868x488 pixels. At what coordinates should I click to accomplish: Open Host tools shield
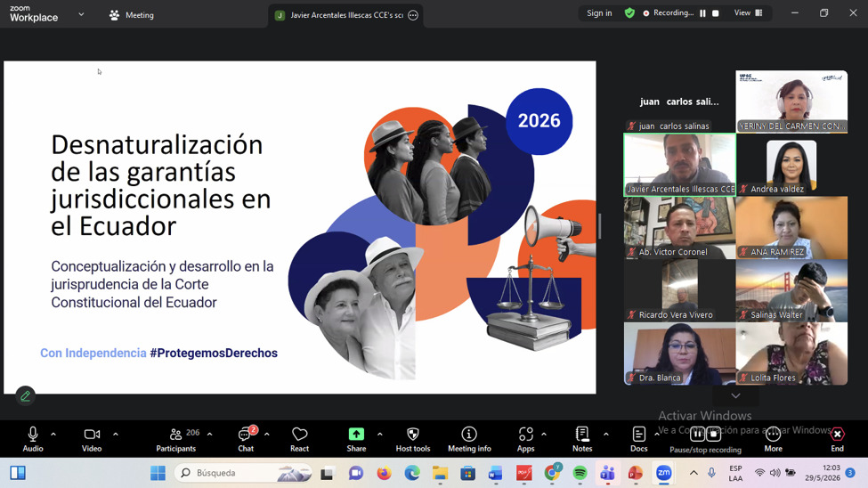point(413,439)
